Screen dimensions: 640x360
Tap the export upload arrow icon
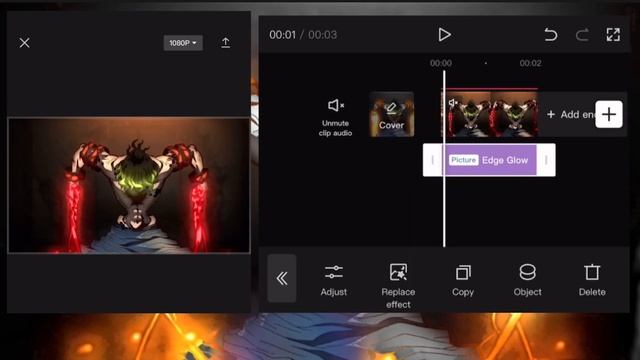coord(225,43)
